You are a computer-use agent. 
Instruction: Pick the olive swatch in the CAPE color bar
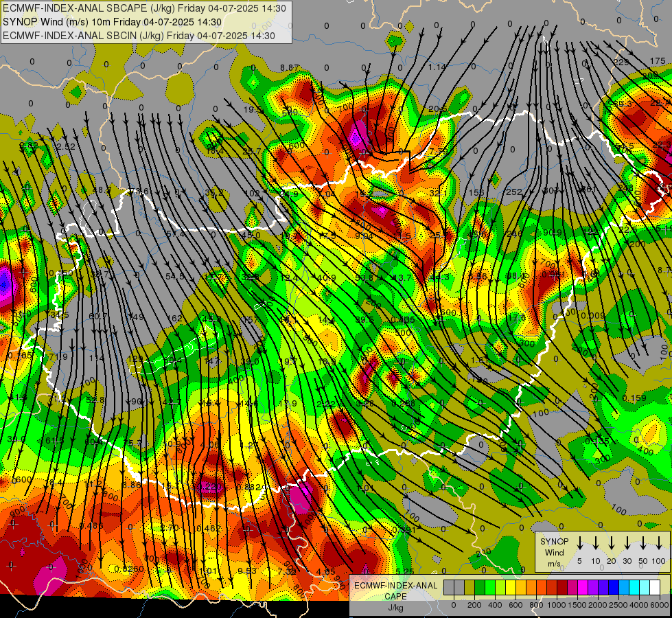[470, 587]
